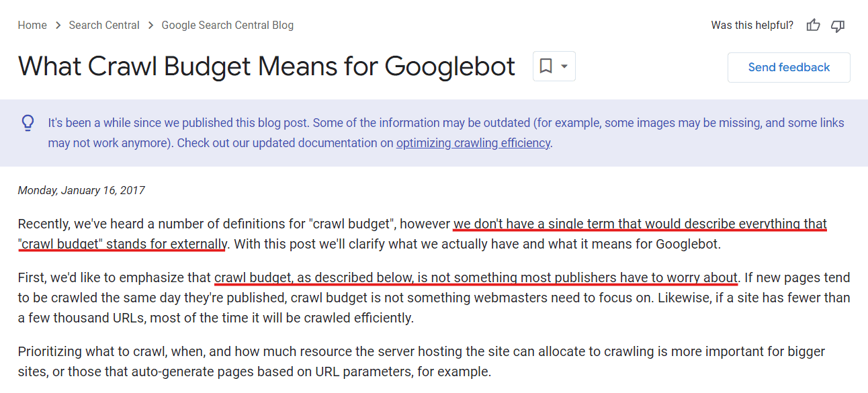Image resolution: width=868 pixels, height=393 pixels.
Task: Follow the optimizing crawling efficiency link
Action: point(473,142)
